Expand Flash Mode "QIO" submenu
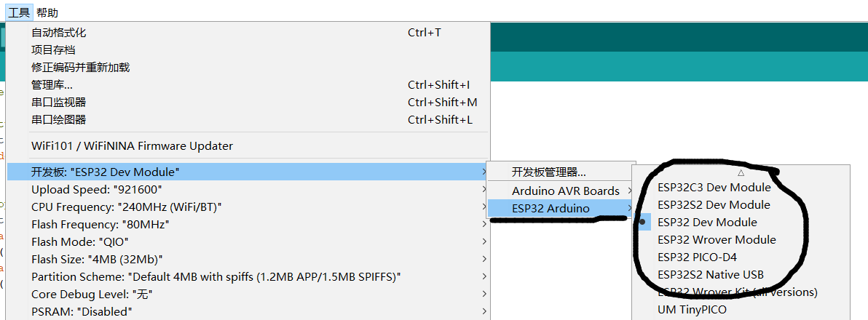Viewport: 868px width, 320px height. (248, 241)
